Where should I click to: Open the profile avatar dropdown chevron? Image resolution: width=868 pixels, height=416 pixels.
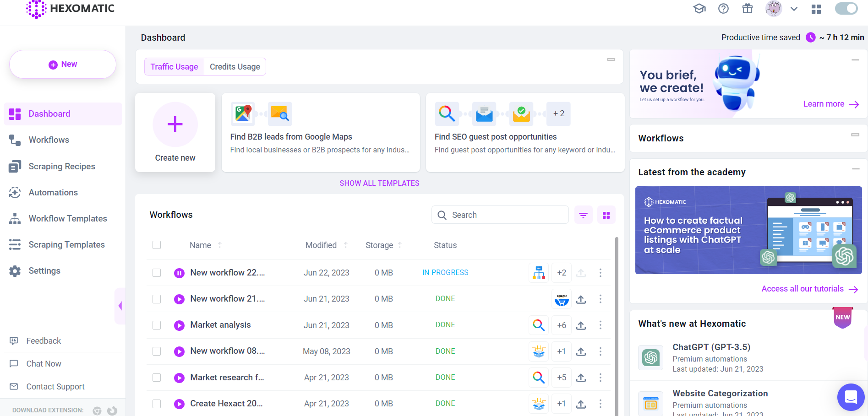point(794,9)
